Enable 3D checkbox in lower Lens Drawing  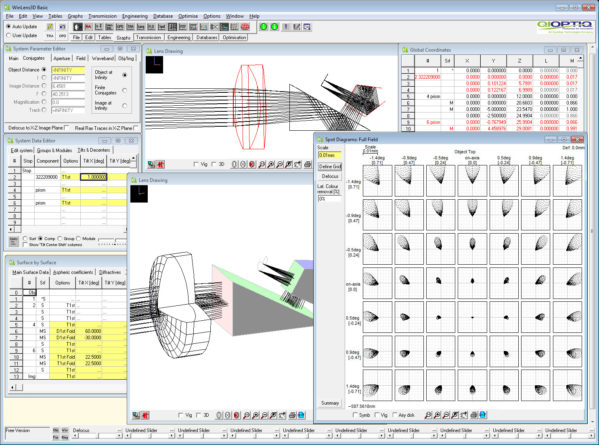[x=199, y=415]
